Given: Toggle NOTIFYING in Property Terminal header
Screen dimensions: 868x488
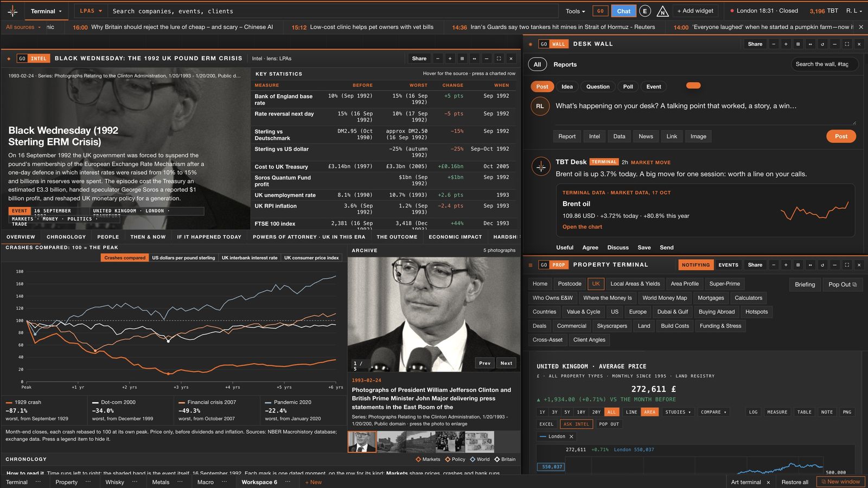Looking at the screenshot, I should pyautogui.click(x=695, y=265).
